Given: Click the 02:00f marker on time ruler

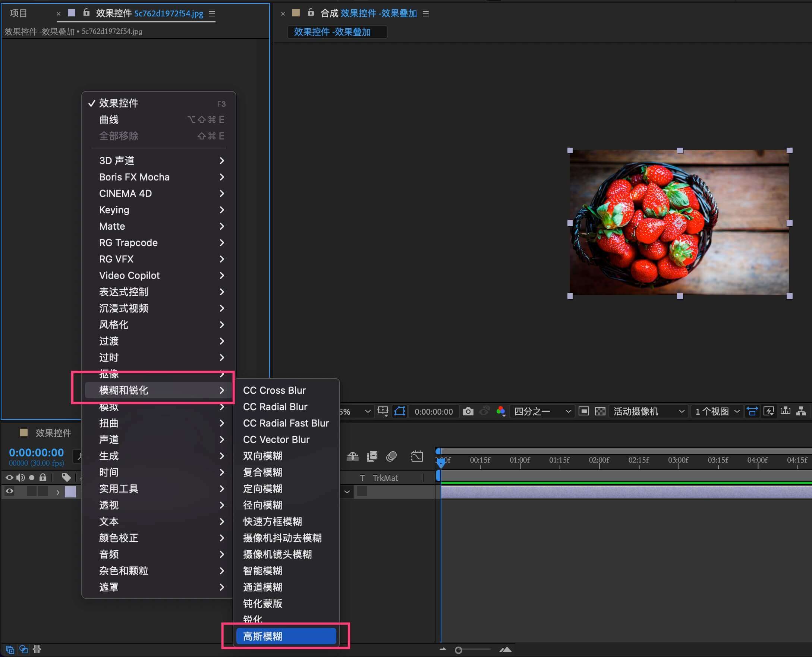Looking at the screenshot, I should point(599,460).
